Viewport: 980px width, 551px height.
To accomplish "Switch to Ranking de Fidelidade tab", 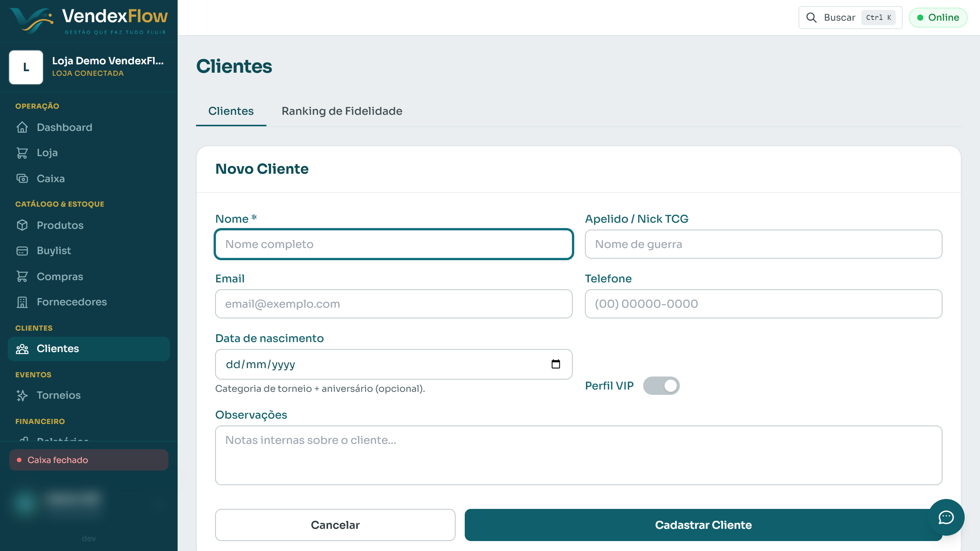I will point(342,111).
